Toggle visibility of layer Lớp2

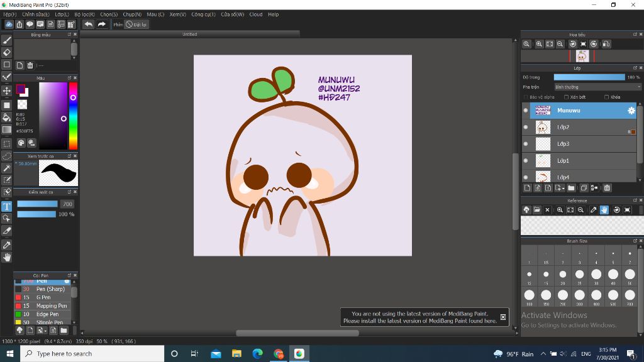(x=526, y=127)
